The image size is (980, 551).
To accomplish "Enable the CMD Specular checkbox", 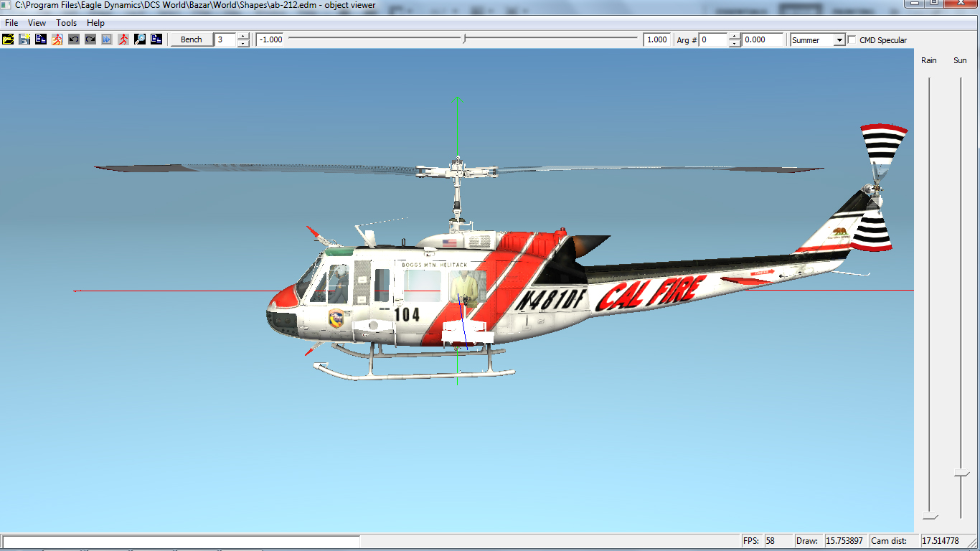I will (852, 40).
